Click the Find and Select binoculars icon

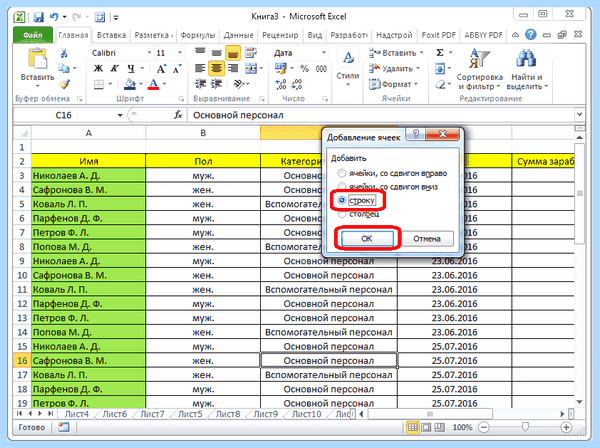pyautogui.click(x=526, y=59)
